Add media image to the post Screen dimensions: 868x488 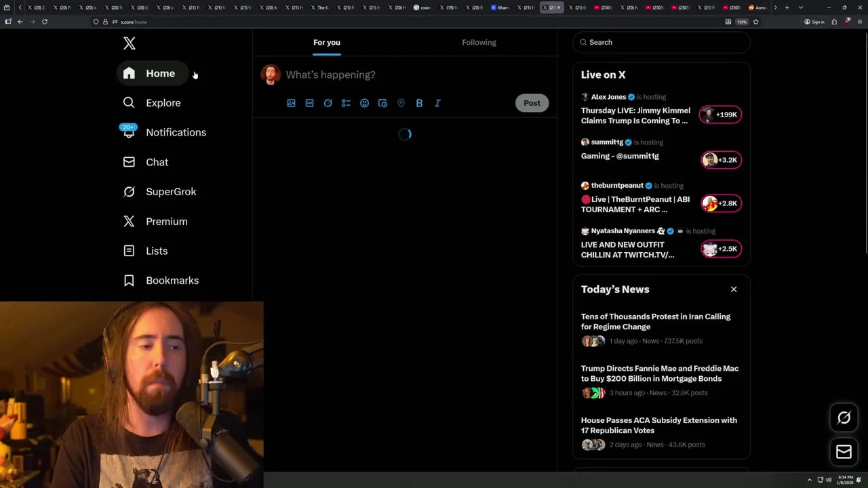coord(291,103)
